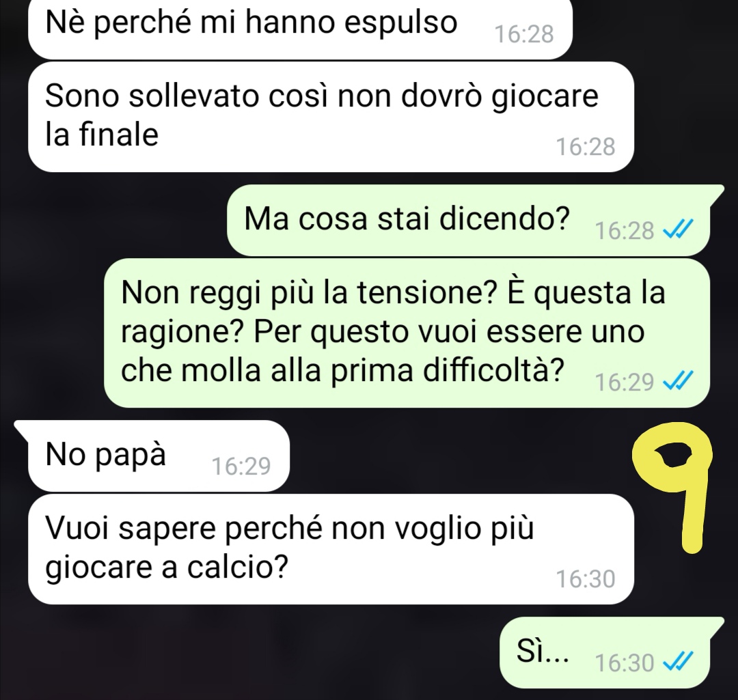
Task: Tap the 16:29 timestamp beside 'No papà'
Action: [x=241, y=466]
